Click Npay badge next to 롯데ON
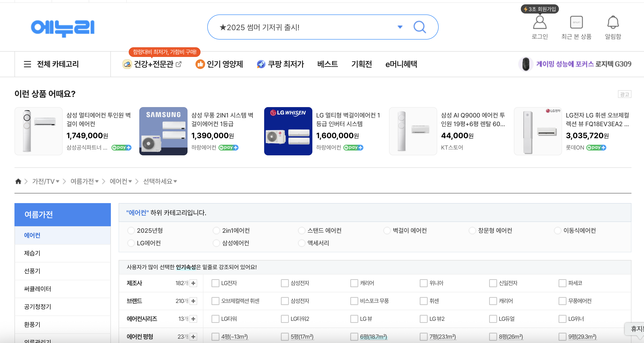Viewport: 644px width, 343px height. 596,148
